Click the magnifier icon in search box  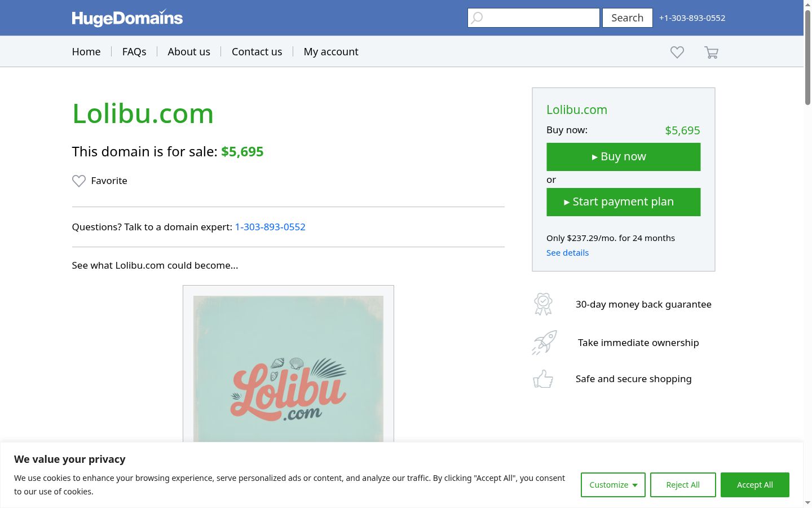click(x=477, y=18)
